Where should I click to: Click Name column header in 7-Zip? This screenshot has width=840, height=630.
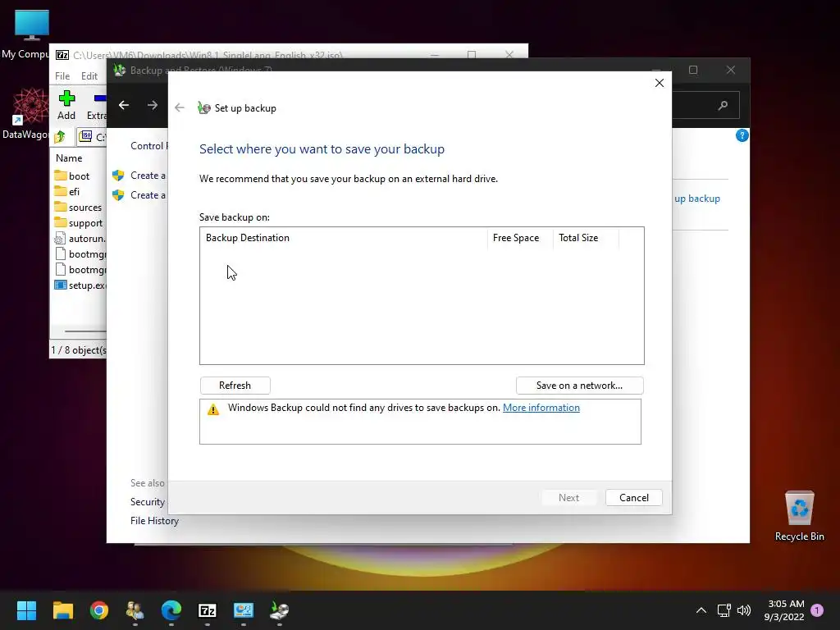69,158
